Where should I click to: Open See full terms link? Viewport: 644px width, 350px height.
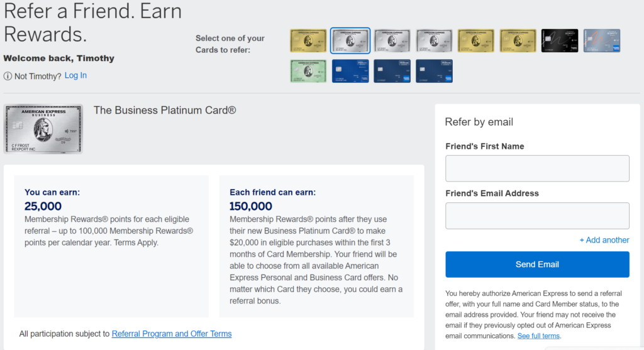tap(538, 336)
